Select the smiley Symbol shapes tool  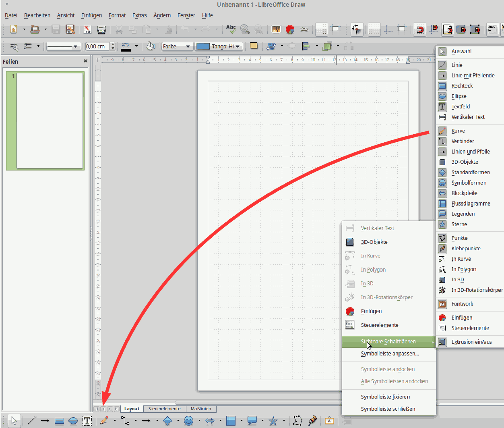click(188, 421)
